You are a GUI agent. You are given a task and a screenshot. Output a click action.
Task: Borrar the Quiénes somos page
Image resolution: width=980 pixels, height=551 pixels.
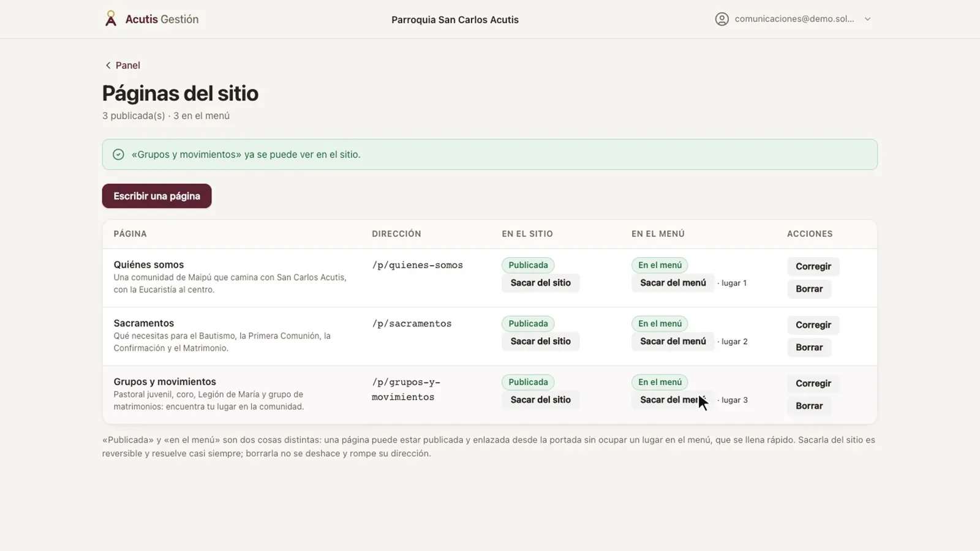809,289
